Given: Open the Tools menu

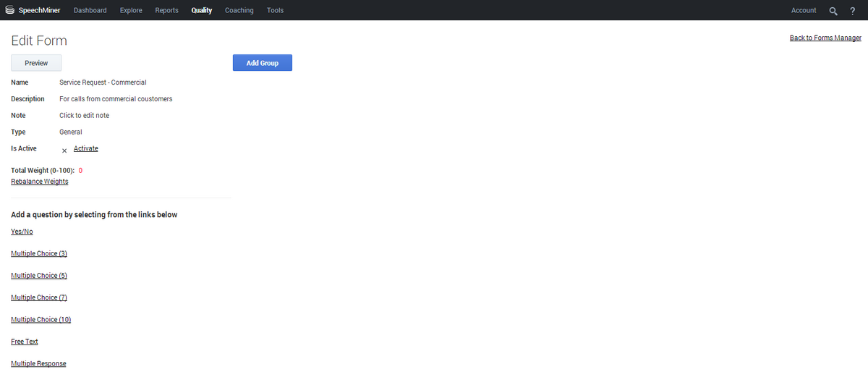Looking at the screenshot, I should (x=275, y=11).
